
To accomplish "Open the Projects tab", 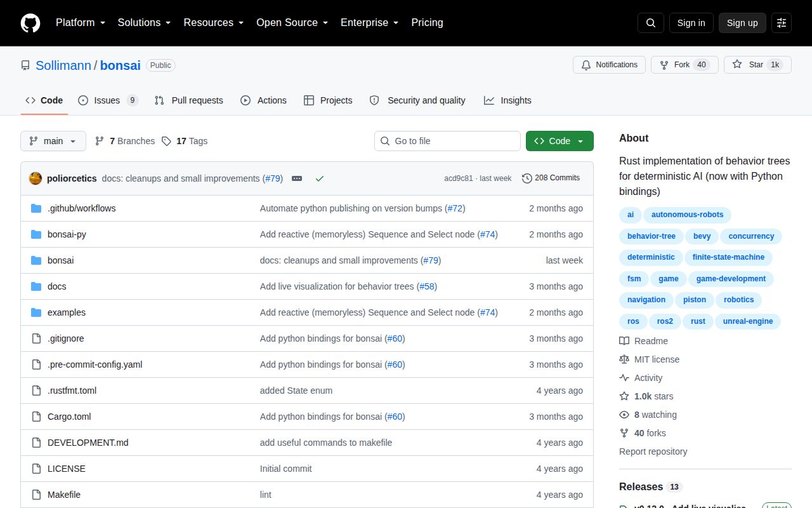I will [x=328, y=100].
